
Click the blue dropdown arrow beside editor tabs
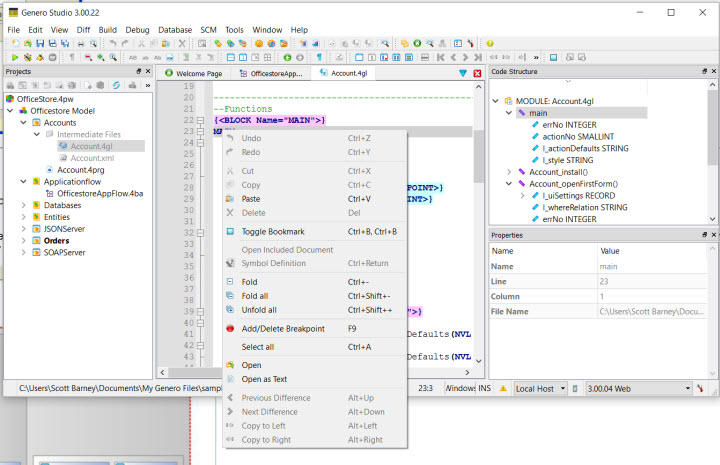tap(462, 73)
